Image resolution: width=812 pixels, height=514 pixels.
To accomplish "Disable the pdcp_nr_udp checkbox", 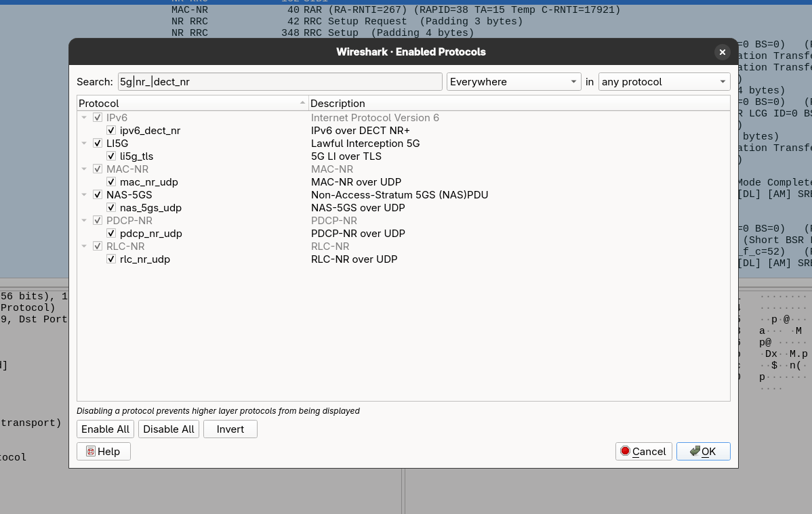I will [111, 233].
